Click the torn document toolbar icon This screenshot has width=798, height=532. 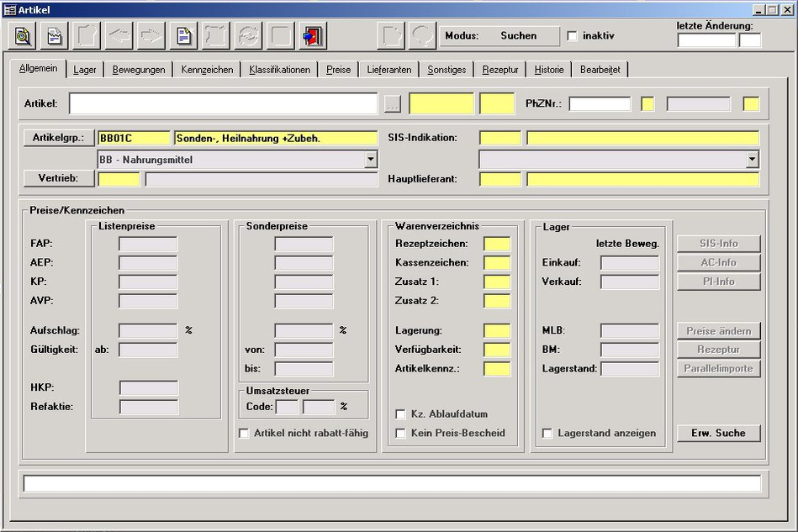coord(55,36)
